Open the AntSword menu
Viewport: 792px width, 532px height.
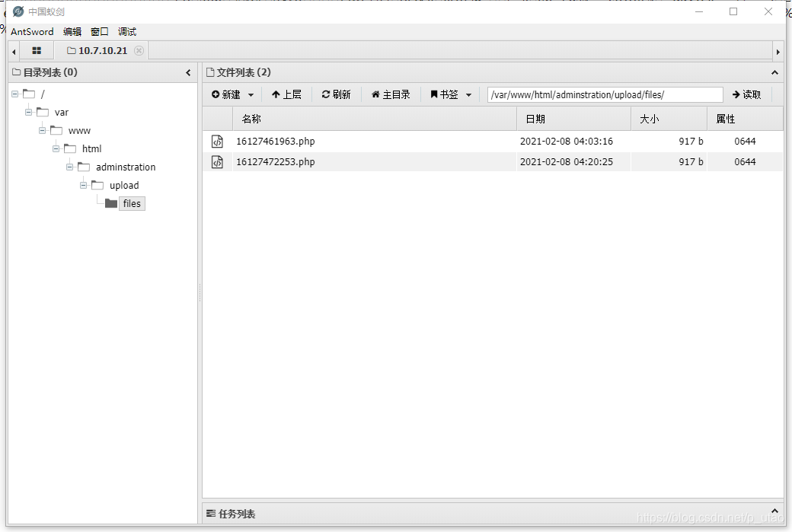32,32
